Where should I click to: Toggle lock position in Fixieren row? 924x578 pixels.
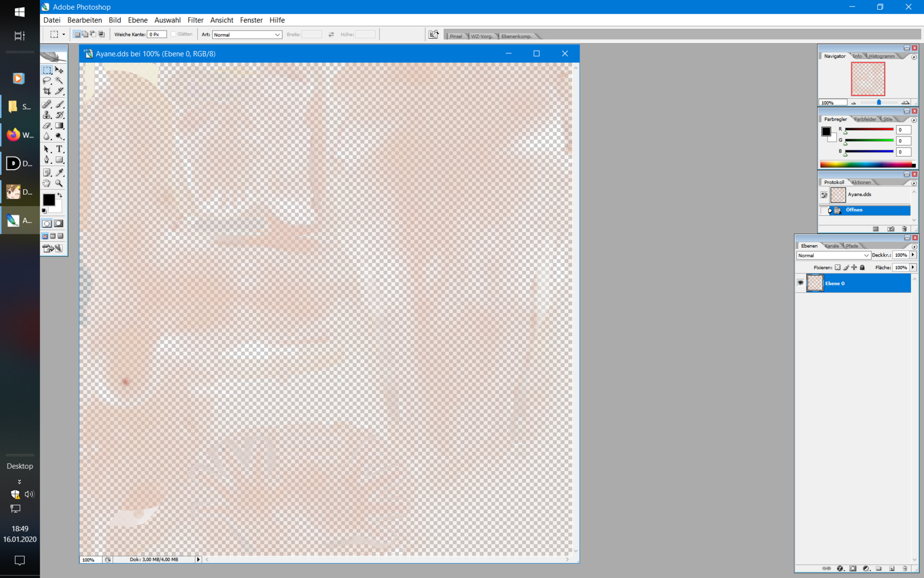pos(854,268)
